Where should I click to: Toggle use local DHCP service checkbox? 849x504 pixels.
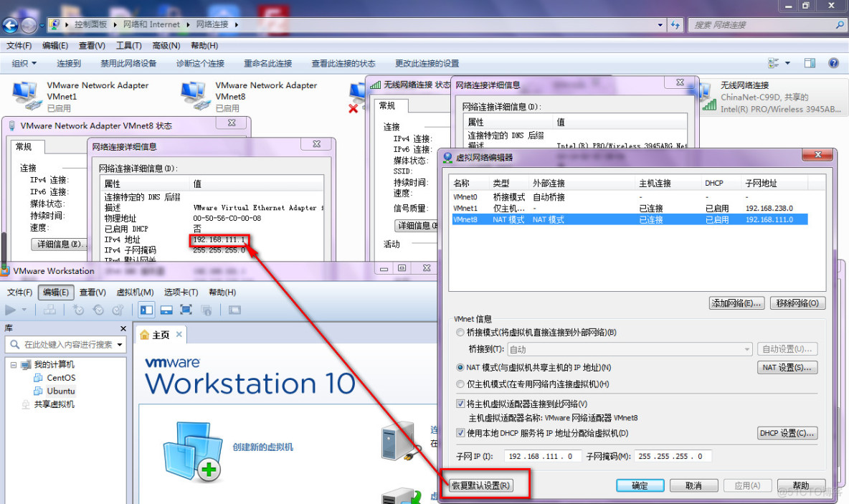point(460,433)
